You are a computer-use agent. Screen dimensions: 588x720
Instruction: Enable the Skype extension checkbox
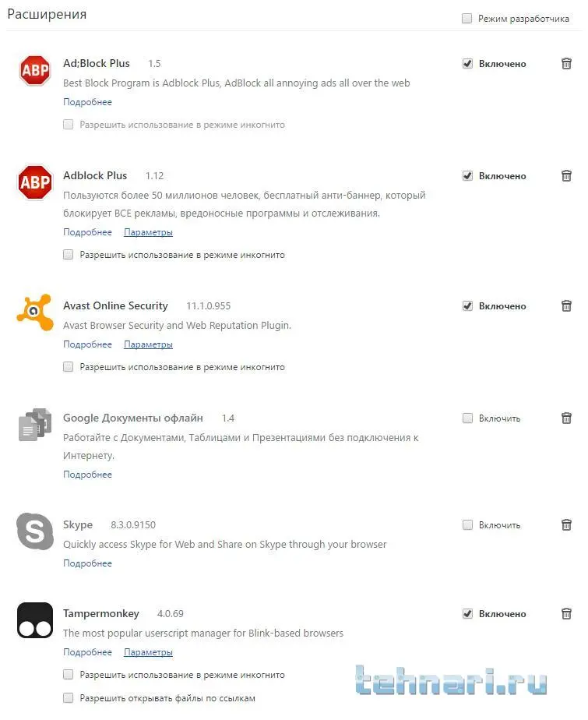point(467,525)
